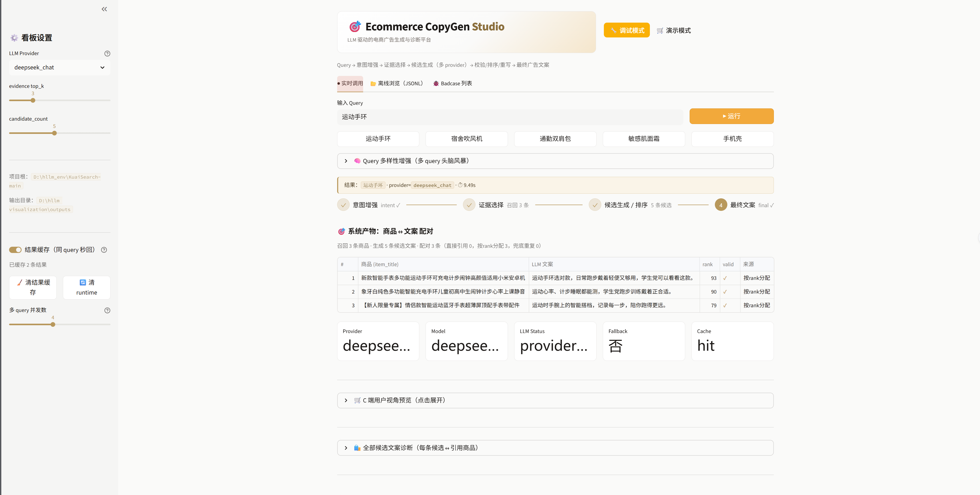Click 清 runtime button
Viewport: 980px width, 495px height.
(x=86, y=288)
